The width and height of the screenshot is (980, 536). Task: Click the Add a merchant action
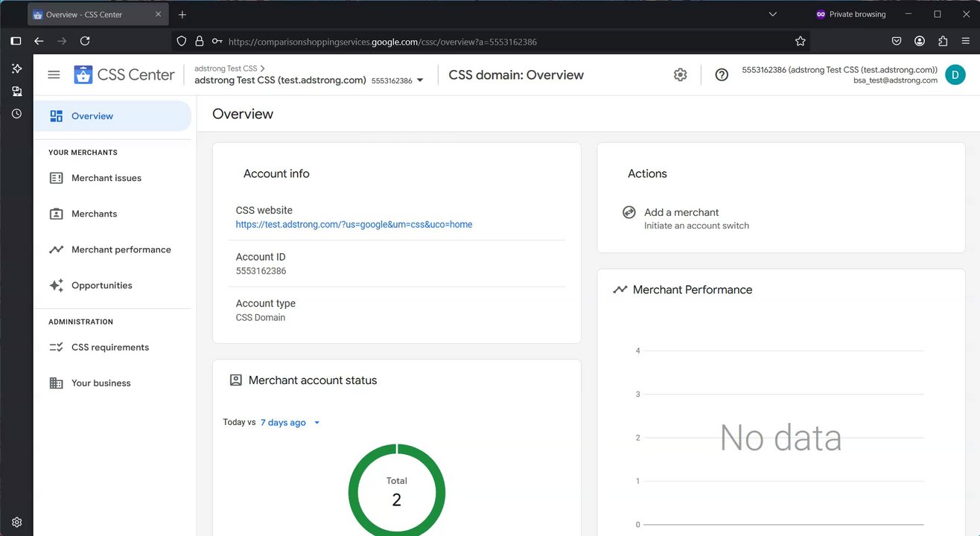pos(681,212)
